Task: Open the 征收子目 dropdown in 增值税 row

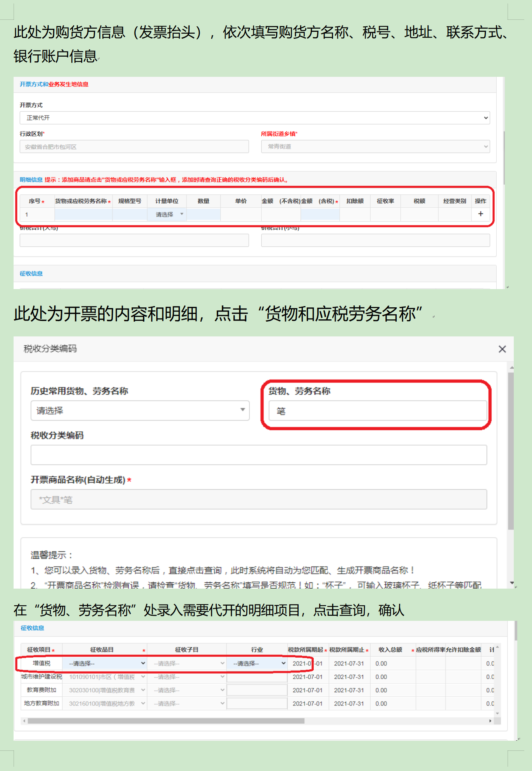Action: (187, 664)
